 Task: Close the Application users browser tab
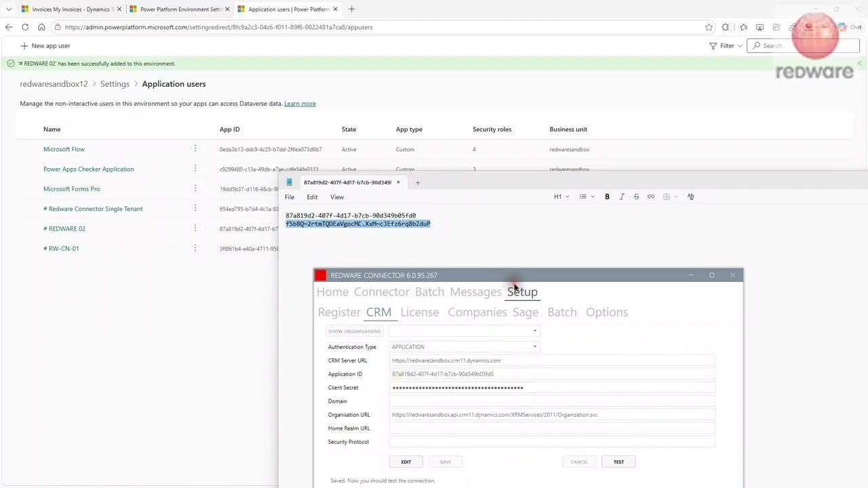335,9
